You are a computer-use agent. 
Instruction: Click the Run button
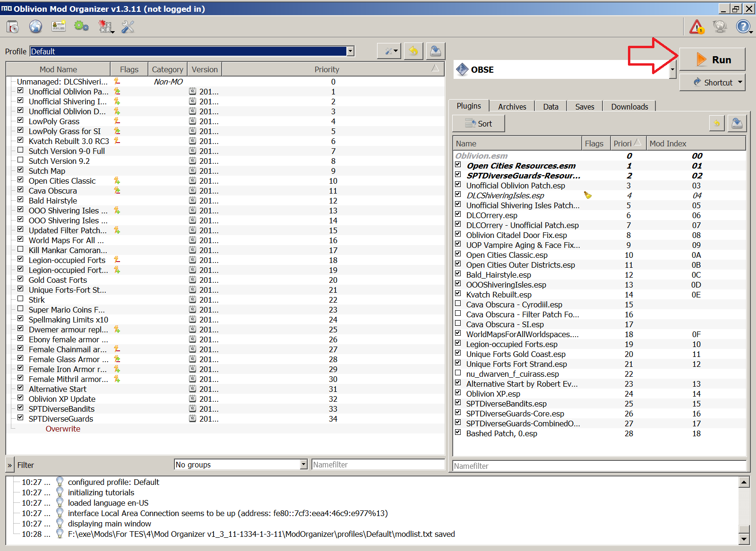(713, 59)
